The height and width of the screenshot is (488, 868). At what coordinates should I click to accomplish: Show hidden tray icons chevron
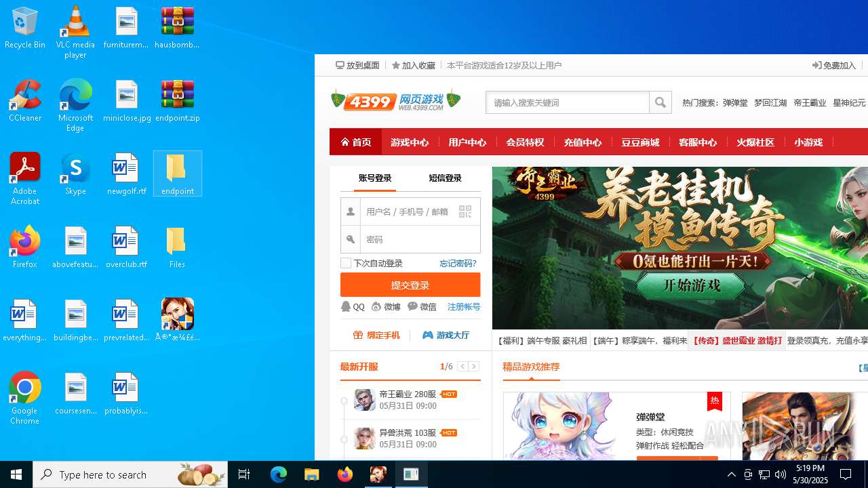click(x=732, y=474)
